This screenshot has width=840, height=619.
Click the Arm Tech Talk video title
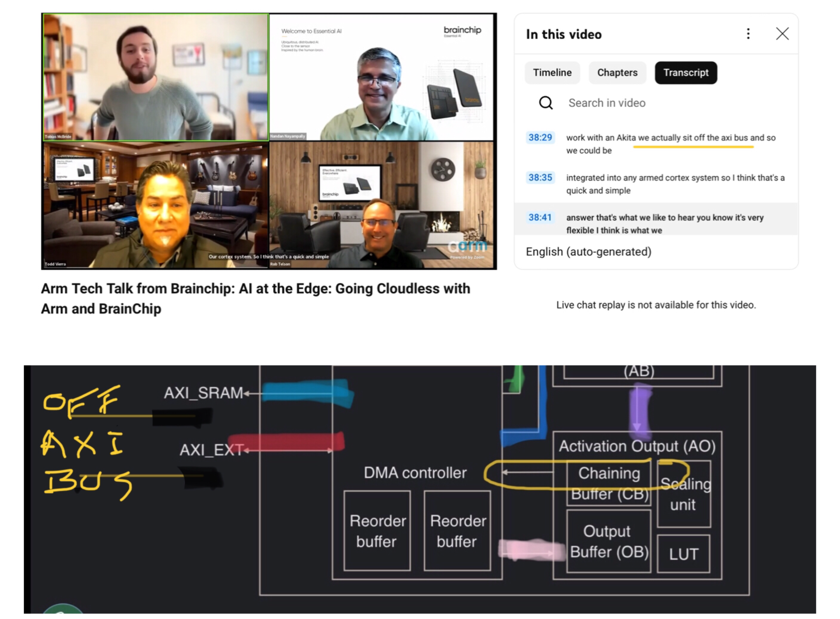(x=255, y=298)
